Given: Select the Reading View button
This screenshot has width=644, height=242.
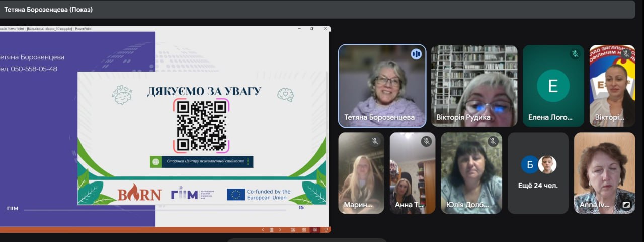Looking at the screenshot, I should point(314,230).
